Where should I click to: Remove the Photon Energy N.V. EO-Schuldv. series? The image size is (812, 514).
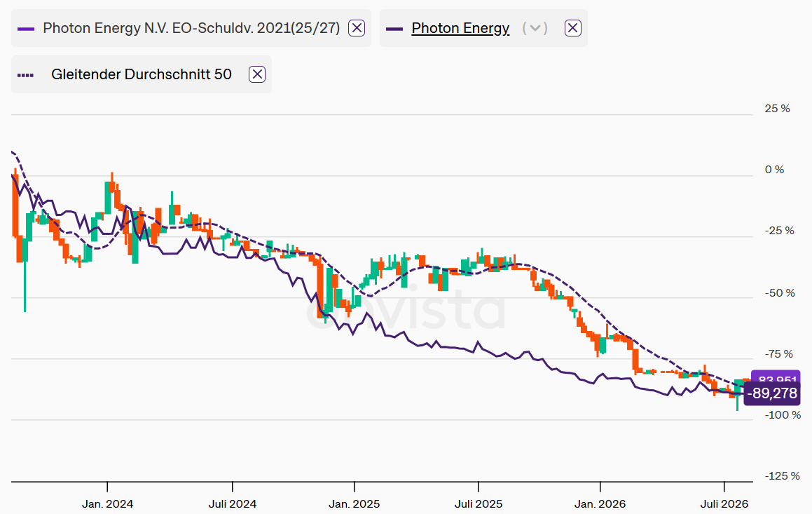pyautogui.click(x=357, y=28)
